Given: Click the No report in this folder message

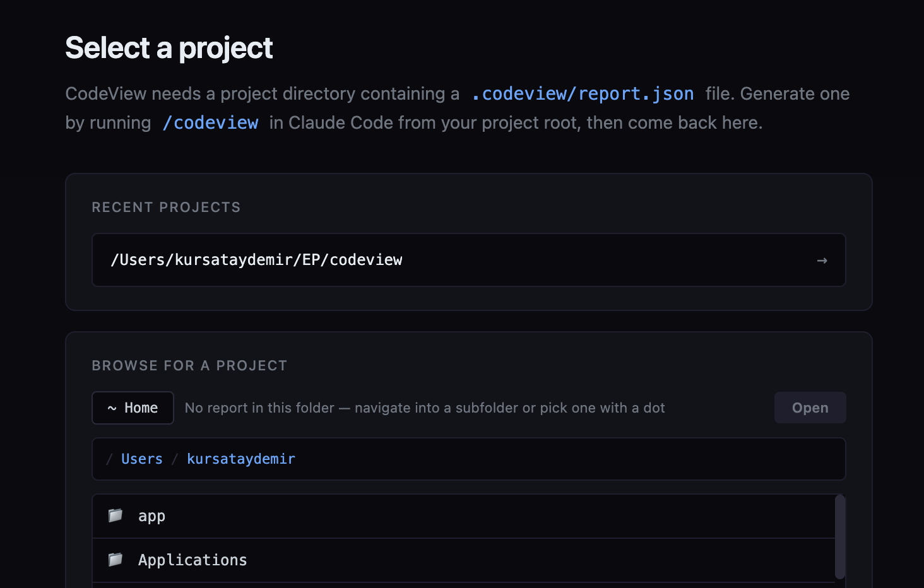Looking at the screenshot, I should (425, 408).
